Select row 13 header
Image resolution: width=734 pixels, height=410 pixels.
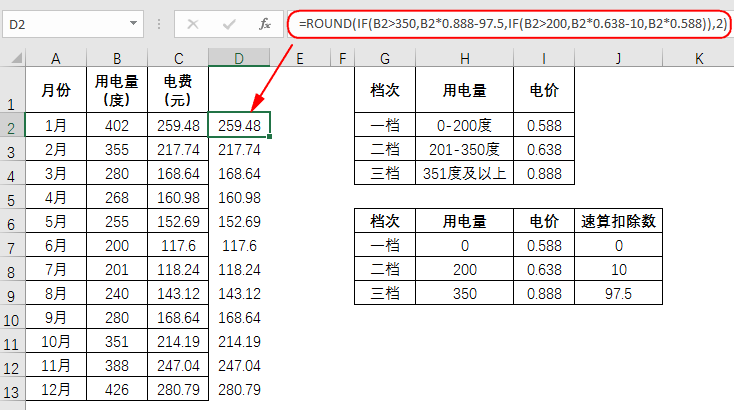pyautogui.click(x=12, y=390)
